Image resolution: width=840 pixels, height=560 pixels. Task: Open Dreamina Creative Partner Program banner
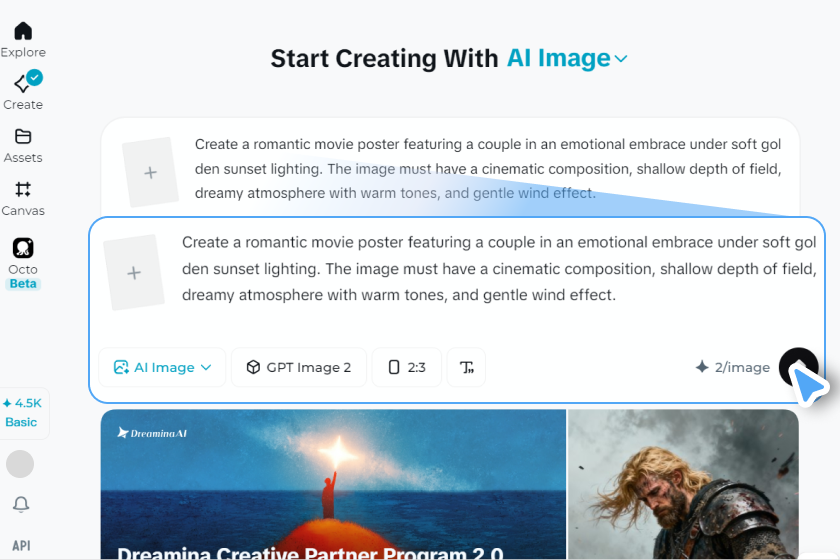(x=333, y=484)
